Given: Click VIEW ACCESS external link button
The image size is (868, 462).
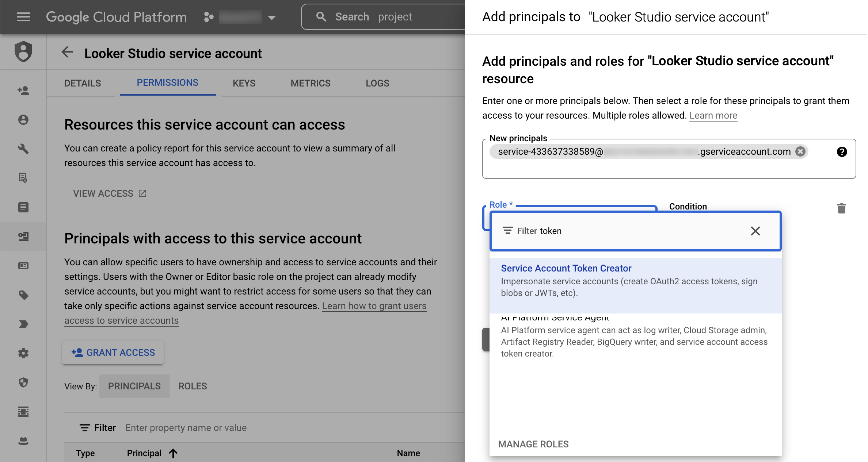Looking at the screenshot, I should coord(109,193).
